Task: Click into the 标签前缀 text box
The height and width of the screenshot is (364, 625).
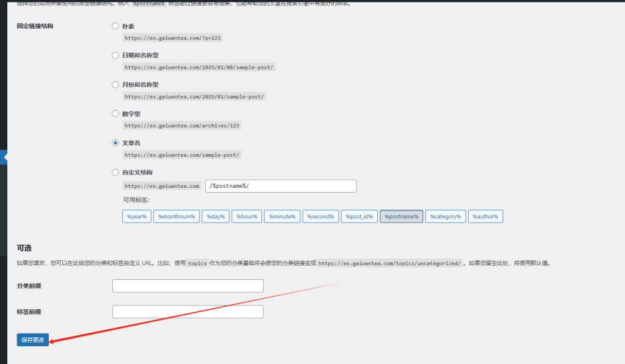Action: pos(188,312)
